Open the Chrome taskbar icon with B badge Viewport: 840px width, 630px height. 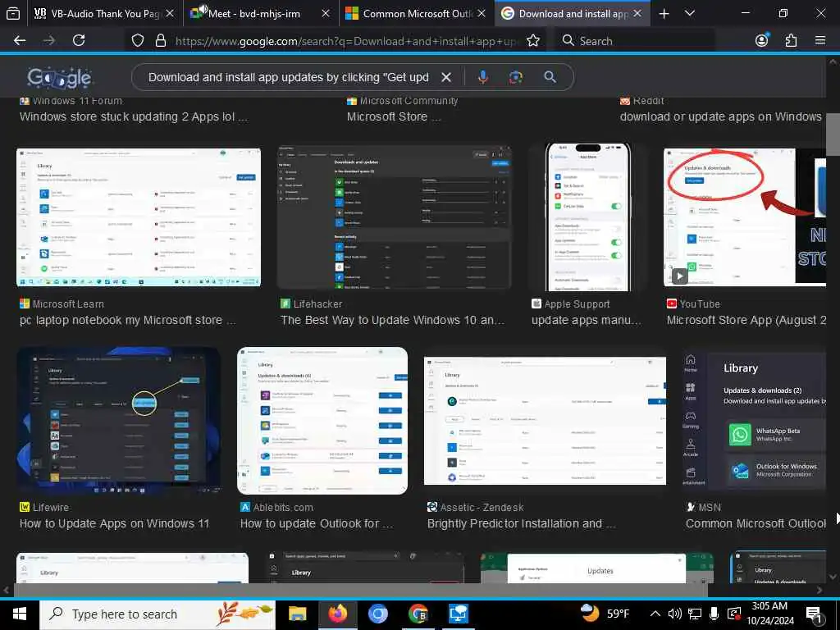(x=418, y=614)
